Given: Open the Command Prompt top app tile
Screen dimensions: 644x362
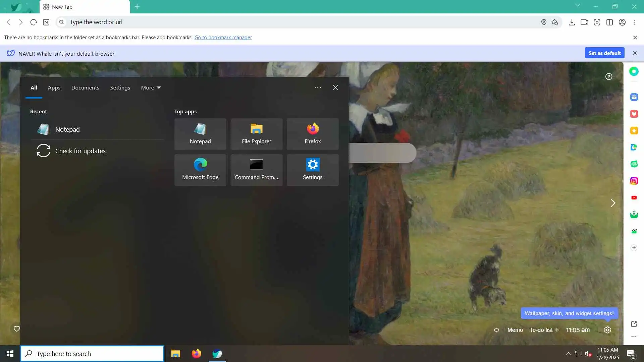Looking at the screenshot, I should coord(256,170).
